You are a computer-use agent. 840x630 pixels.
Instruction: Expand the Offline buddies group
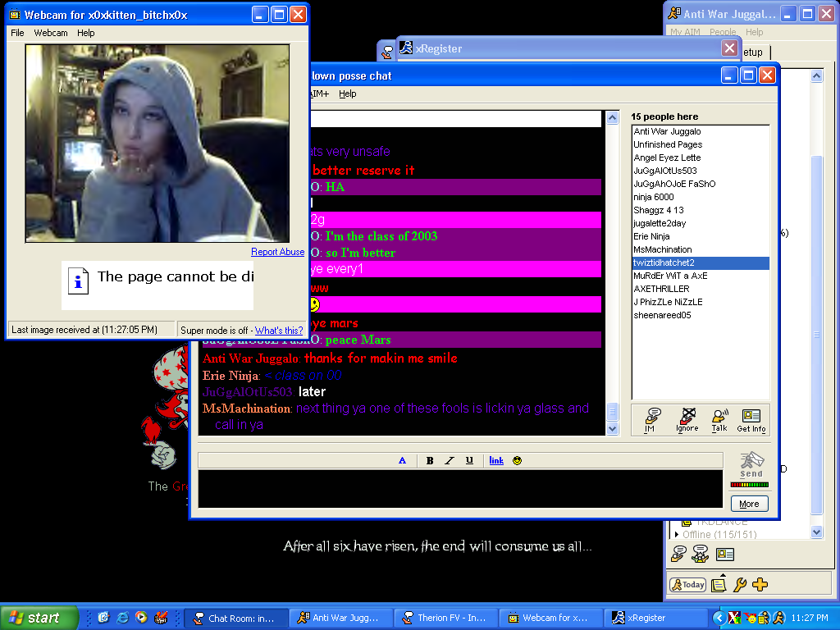(677, 534)
